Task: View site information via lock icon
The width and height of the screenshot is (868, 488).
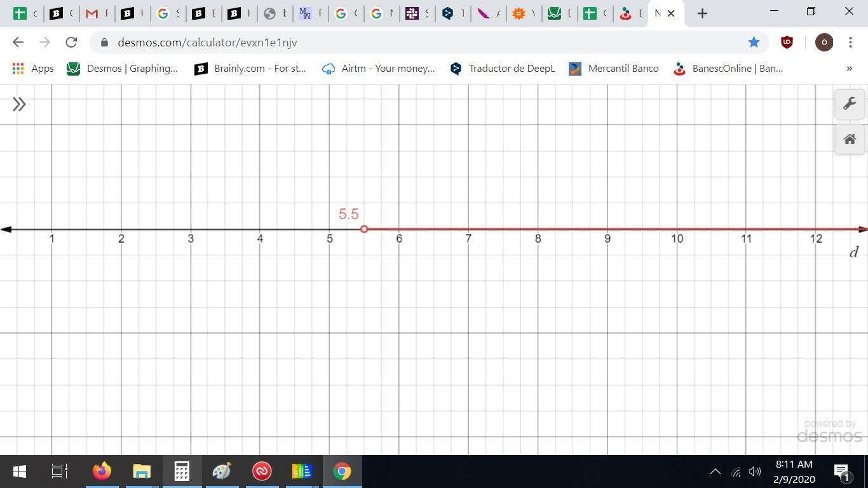Action: (x=104, y=43)
